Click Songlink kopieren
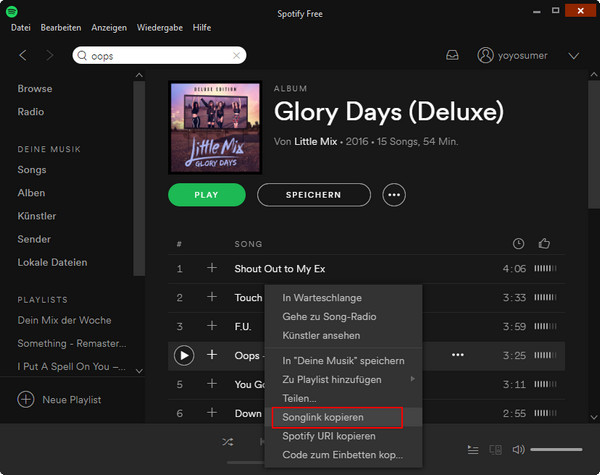Screen dimensions: 600x475 click(343, 417)
